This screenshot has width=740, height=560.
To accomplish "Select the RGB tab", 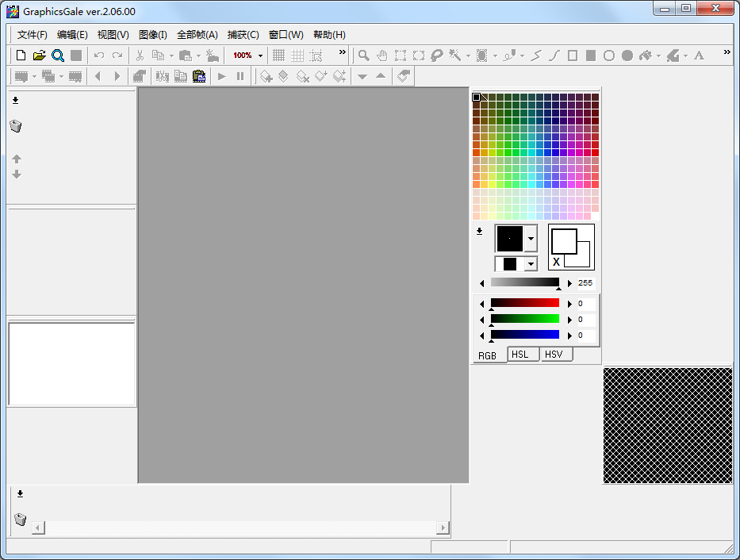I will pyautogui.click(x=490, y=355).
